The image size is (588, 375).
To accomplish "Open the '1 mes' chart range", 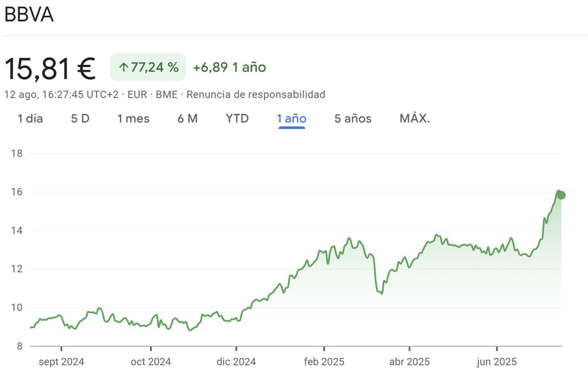I will click(x=133, y=118).
